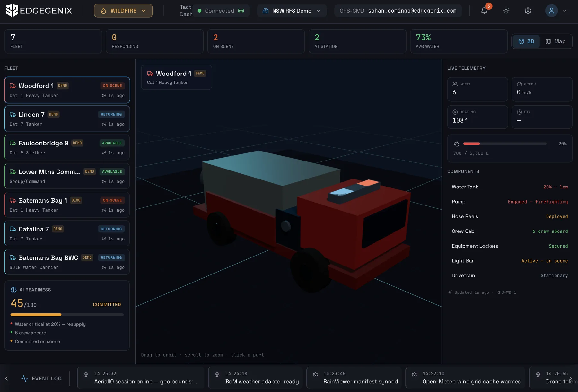
Task: Select Lower Mtns Command in fleet list
Action: 67,176
